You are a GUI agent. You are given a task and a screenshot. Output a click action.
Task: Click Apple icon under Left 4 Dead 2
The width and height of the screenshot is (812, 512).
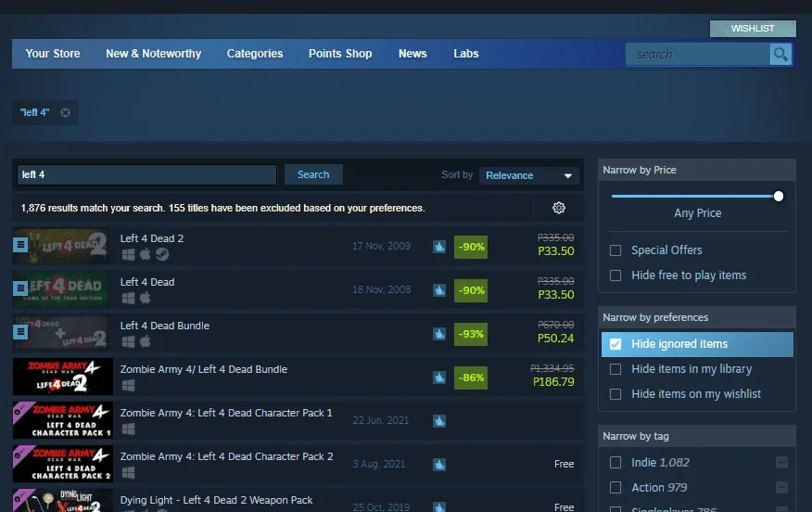(x=146, y=254)
